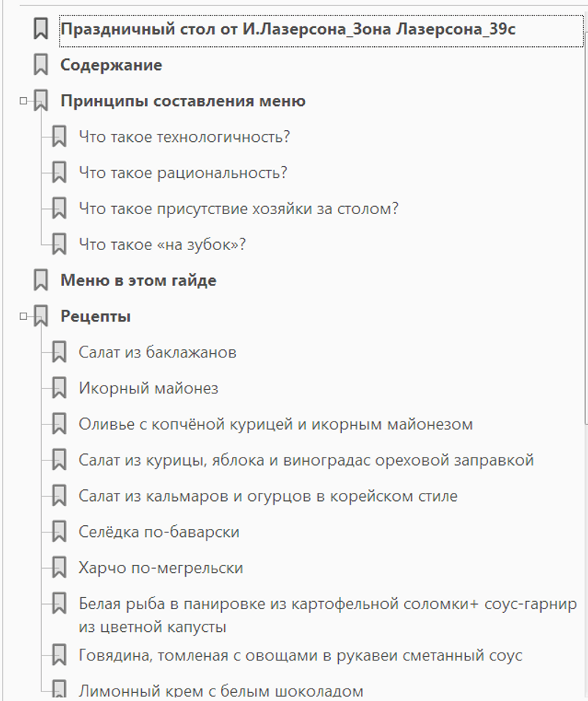Click bookmark icon next to Меню в этом гайде

click(41, 280)
